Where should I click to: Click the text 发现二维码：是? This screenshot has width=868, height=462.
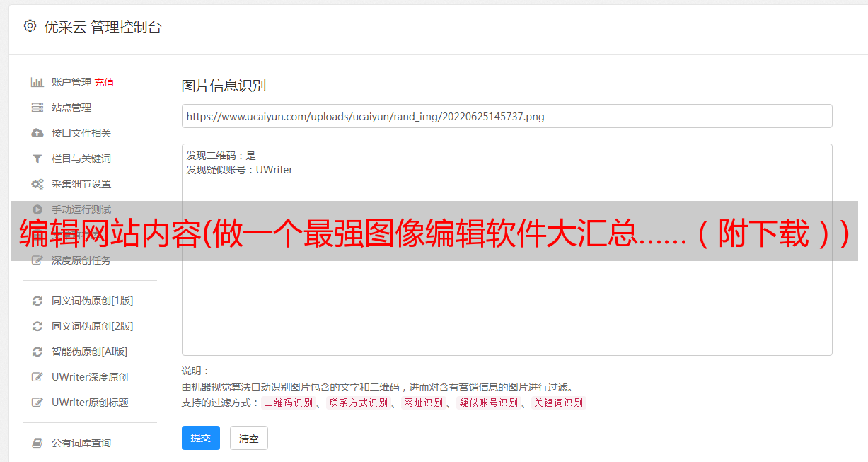coord(221,156)
